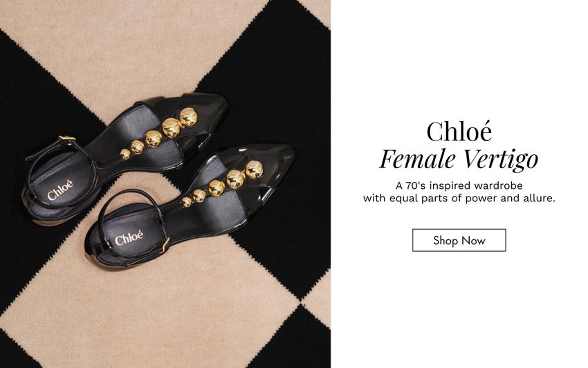Select the Female Vertigo title text
The height and width of the screenshot is (368, 588).
(459, 158)
